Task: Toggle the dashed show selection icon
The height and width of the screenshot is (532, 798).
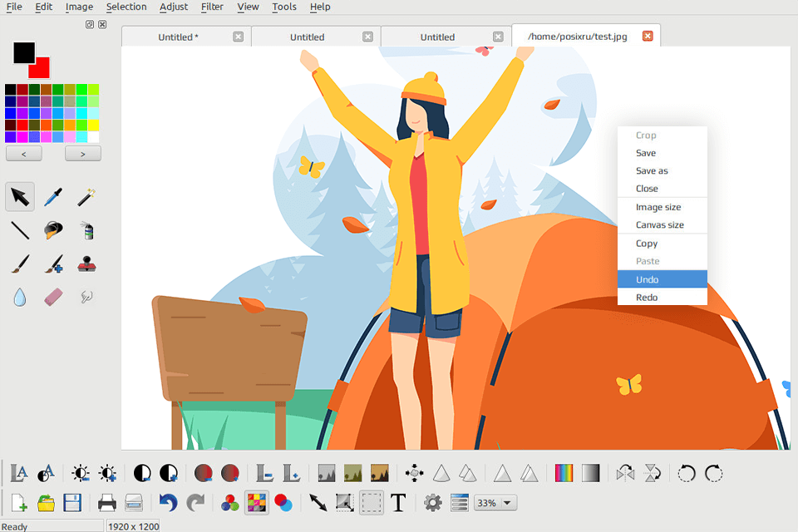Action: pos(372,503)
